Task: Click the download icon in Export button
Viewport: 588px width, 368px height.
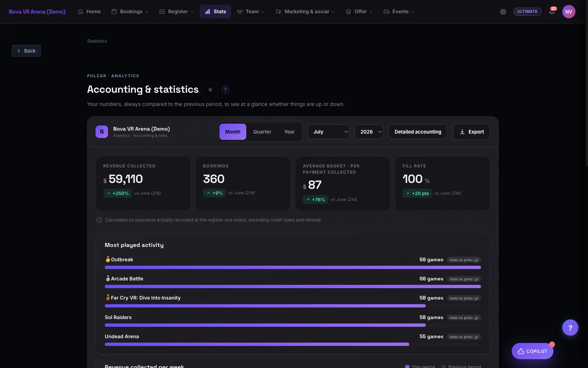Action: coord(462,132)
